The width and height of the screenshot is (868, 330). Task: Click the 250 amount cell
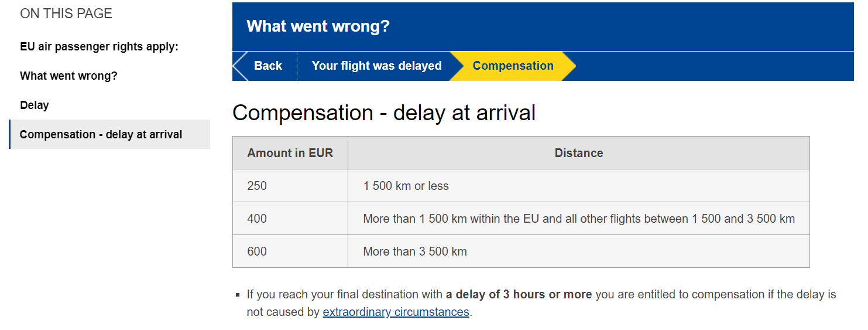257,186
